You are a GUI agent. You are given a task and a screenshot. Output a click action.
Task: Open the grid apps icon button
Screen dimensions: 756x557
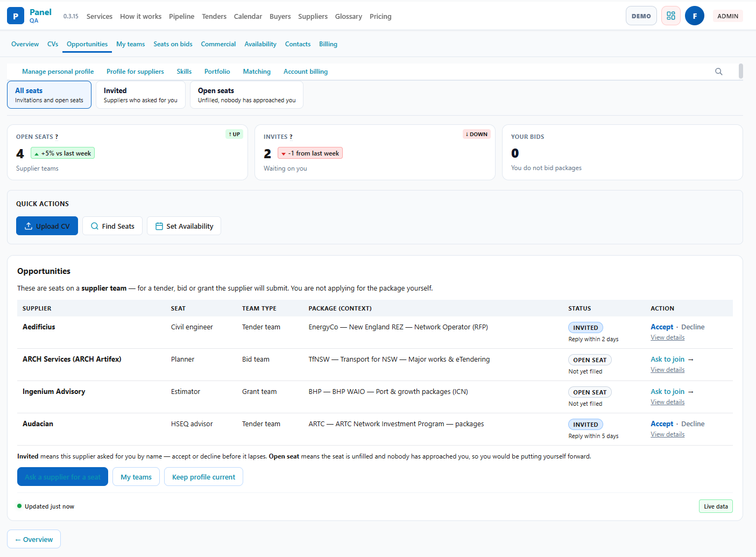tap(671, 16)
